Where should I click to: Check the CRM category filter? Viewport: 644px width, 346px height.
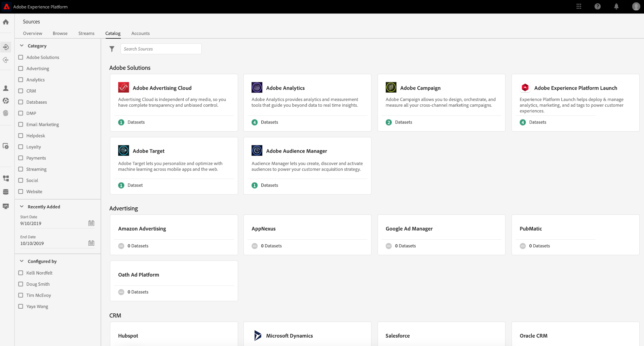(x=21, y=91)
